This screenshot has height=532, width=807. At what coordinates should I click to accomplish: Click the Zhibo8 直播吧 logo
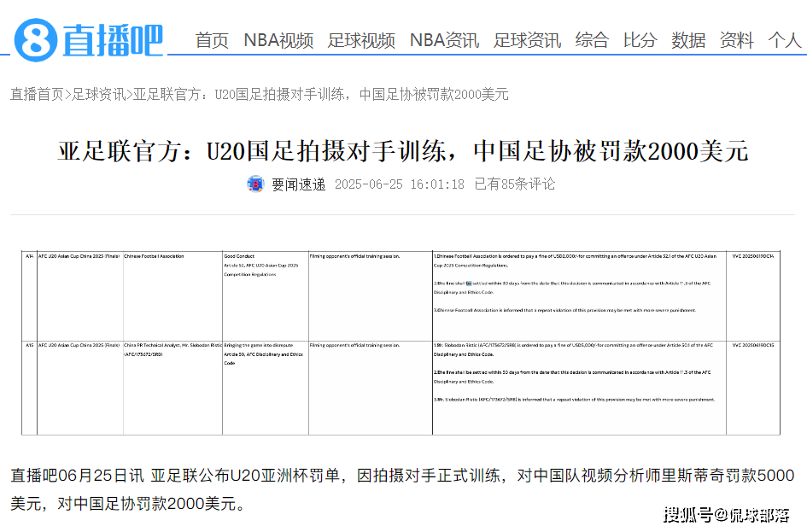(x=89, y=39)
